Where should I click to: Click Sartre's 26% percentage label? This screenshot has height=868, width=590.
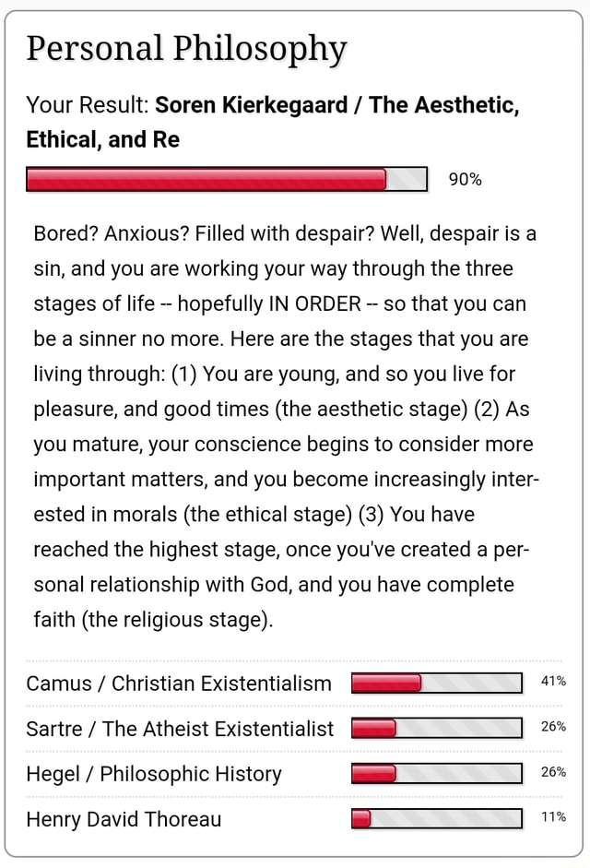point(553,726)
